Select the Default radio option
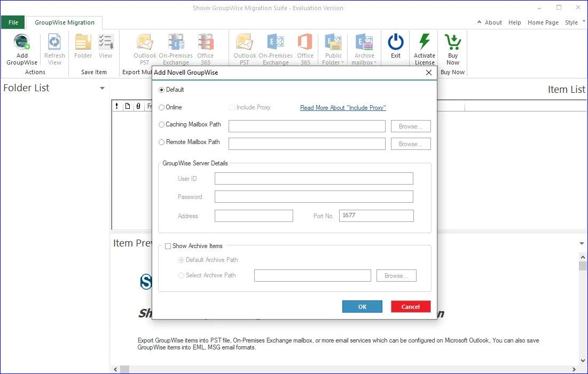 [162, 90]
